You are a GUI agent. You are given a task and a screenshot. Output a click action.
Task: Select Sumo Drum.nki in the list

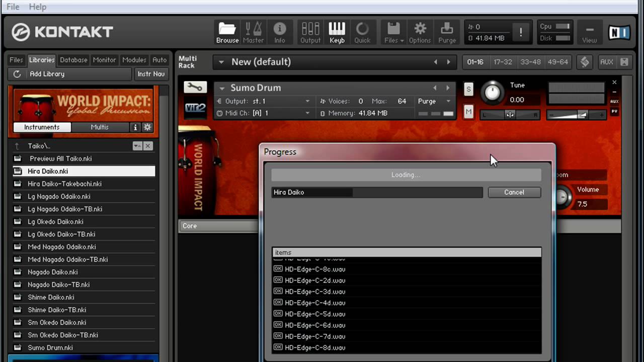click(84, 347)
